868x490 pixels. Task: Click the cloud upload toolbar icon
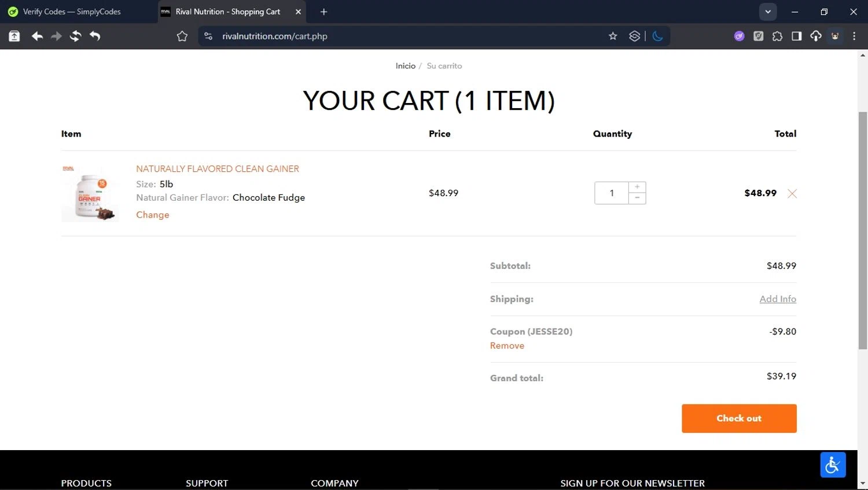coord(816,36)
